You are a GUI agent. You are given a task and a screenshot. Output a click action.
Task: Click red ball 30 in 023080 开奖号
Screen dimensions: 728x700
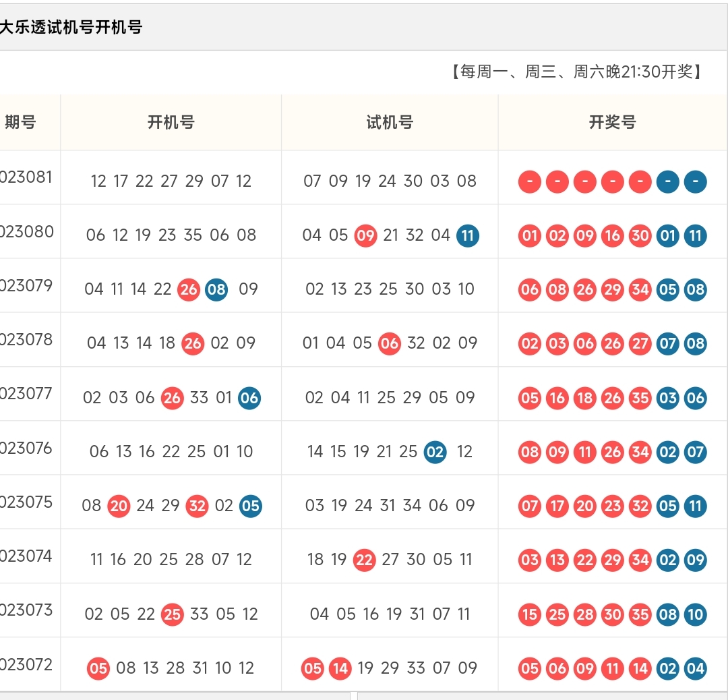pos(640,235)
